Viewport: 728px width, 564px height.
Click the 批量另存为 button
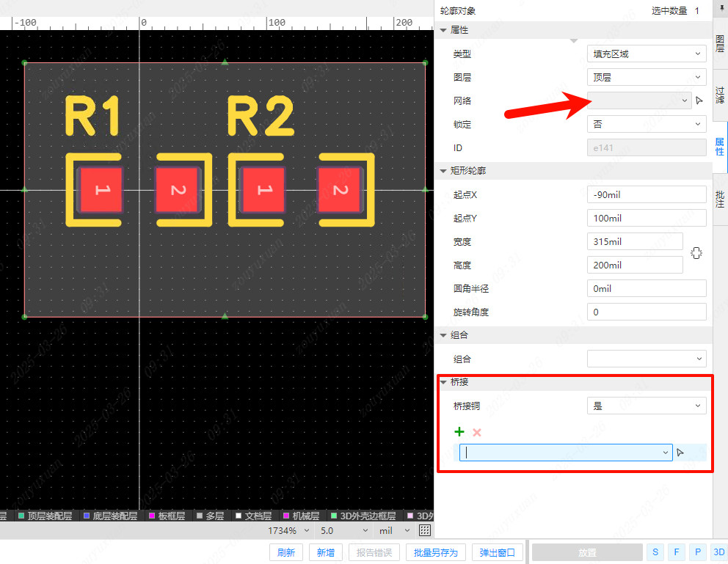(x=436, y=552)
